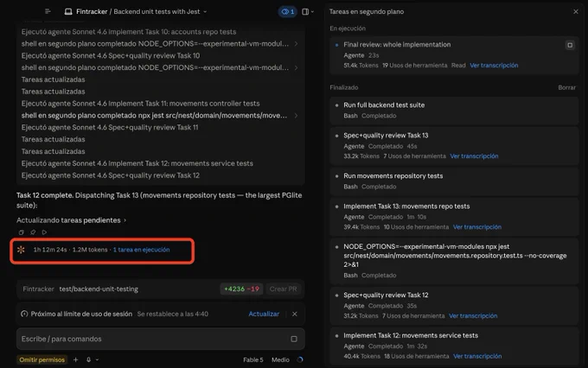
Task: Open transcript for Spec+quality review Task 13
Action: (474, 155)
